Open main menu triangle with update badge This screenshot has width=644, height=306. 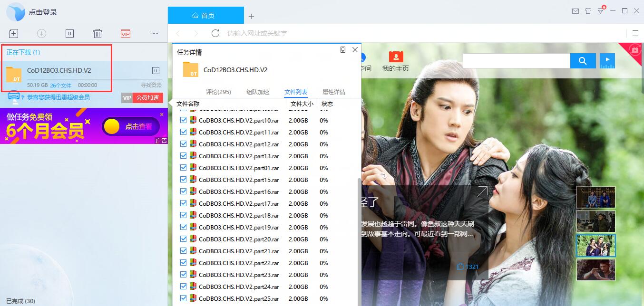[601, 10]
